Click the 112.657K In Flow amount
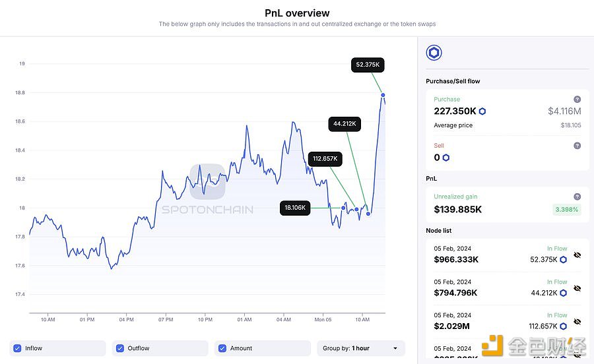The image size is (594, 364). (x=543, y=326)
